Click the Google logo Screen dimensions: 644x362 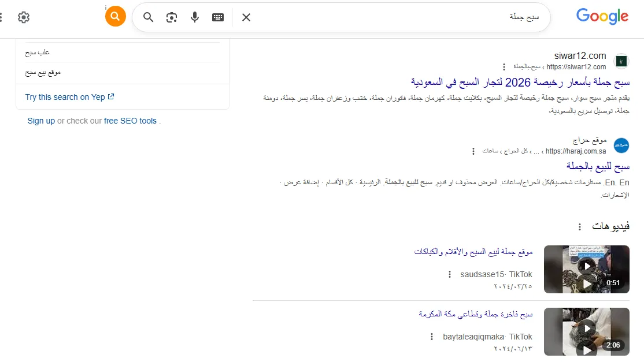click(x=602, y=17)
